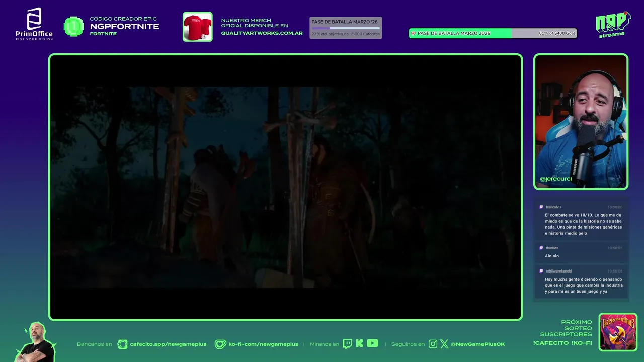Click Twitch badge beside francolvl7
The height and width of the screenshot is (362, 644).
click(541, 207)
